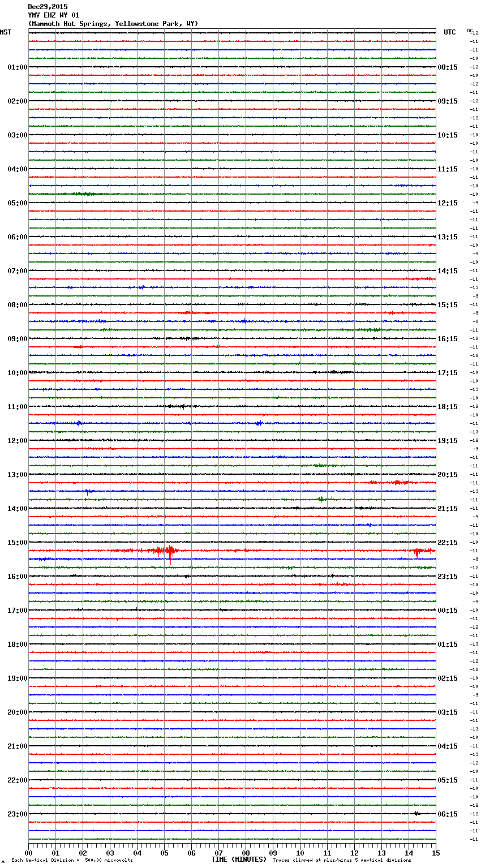Click minute 15 tick label on time axis
The image size is (481, 868).
[436, 853]
